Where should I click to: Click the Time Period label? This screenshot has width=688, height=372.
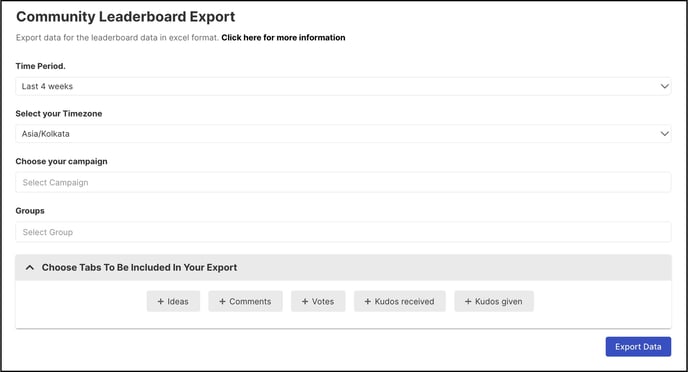pos(40,66)
